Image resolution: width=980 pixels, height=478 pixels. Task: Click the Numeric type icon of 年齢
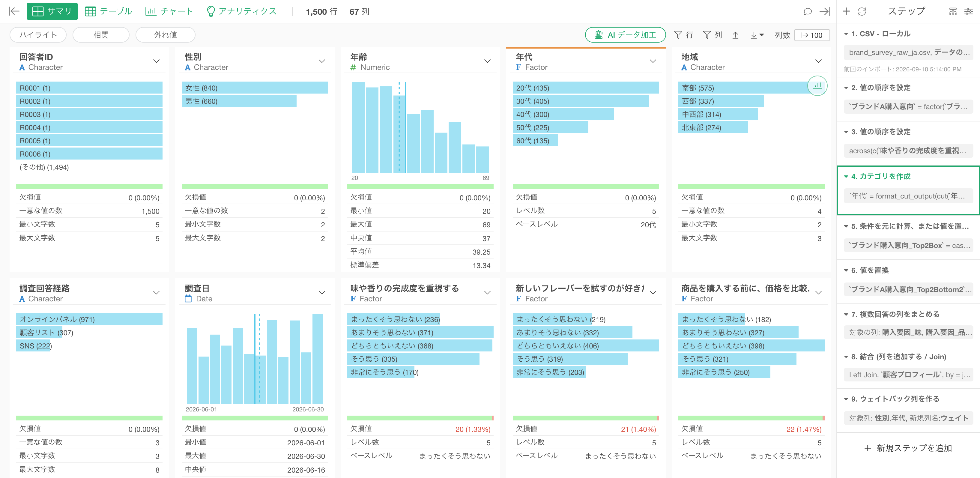pyautogui.click(x=353, y=68)
